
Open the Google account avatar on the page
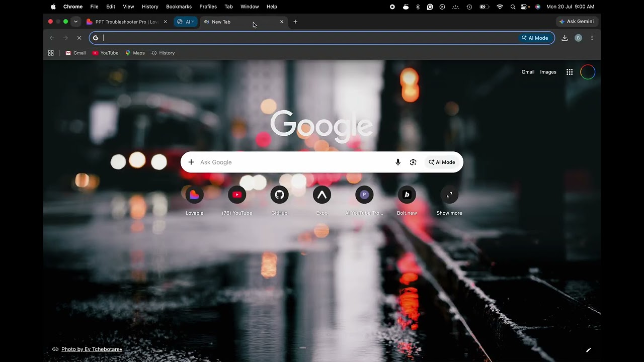pyautogui.click(x=588, y=72)
